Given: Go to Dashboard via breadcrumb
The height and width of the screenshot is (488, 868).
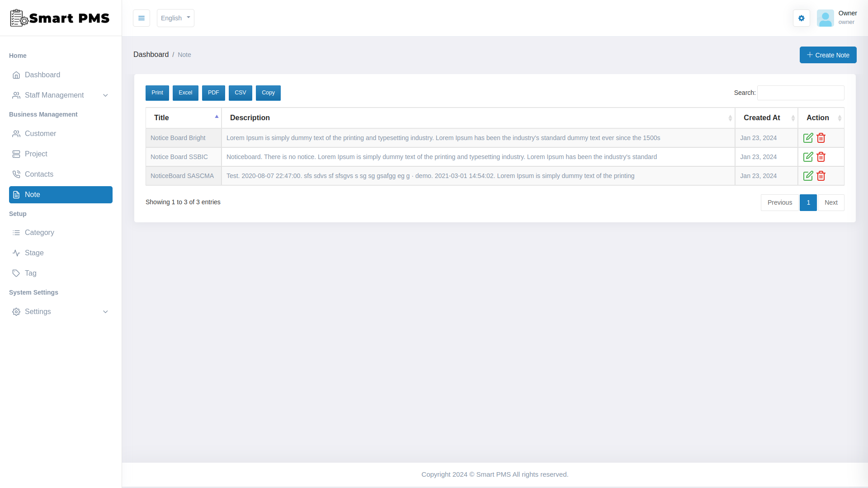Looking at the screenshot, I should tap(151, 54).
